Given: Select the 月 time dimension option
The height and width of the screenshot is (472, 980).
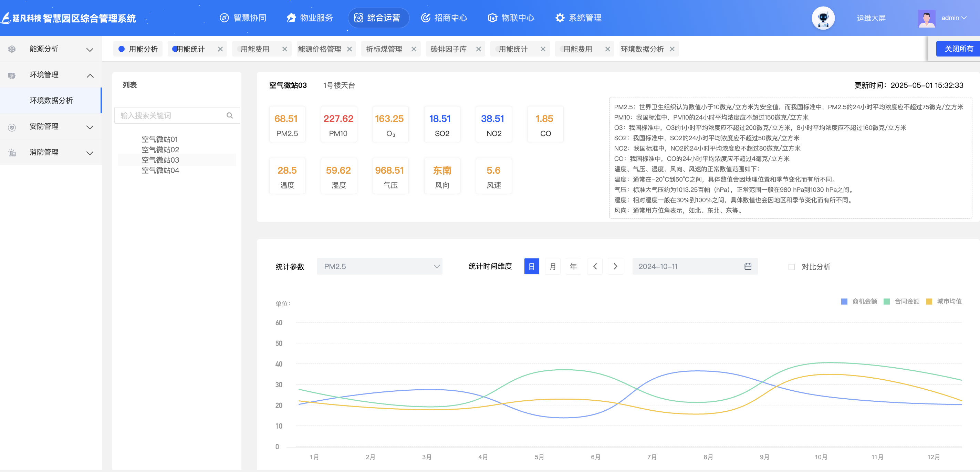Looking at the screenshot, I should click(x=552, y=266).
